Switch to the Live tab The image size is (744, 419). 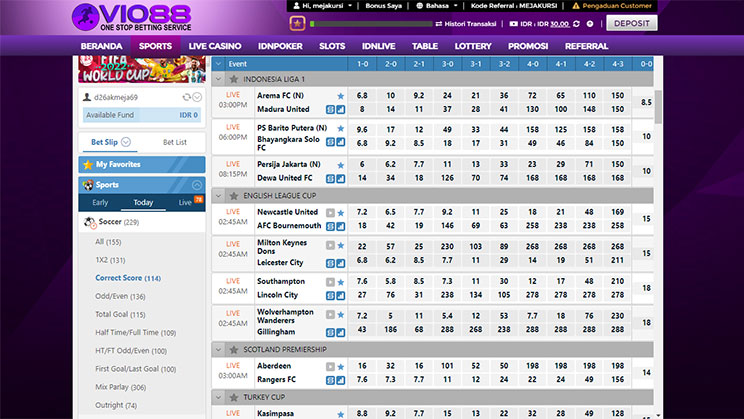coord(186,203)
